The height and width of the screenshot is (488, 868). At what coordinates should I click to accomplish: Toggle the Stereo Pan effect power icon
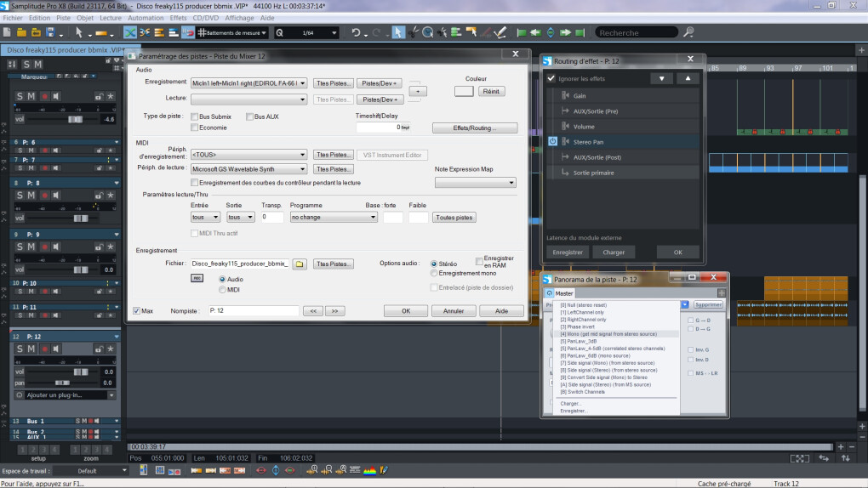pos(552,142)
